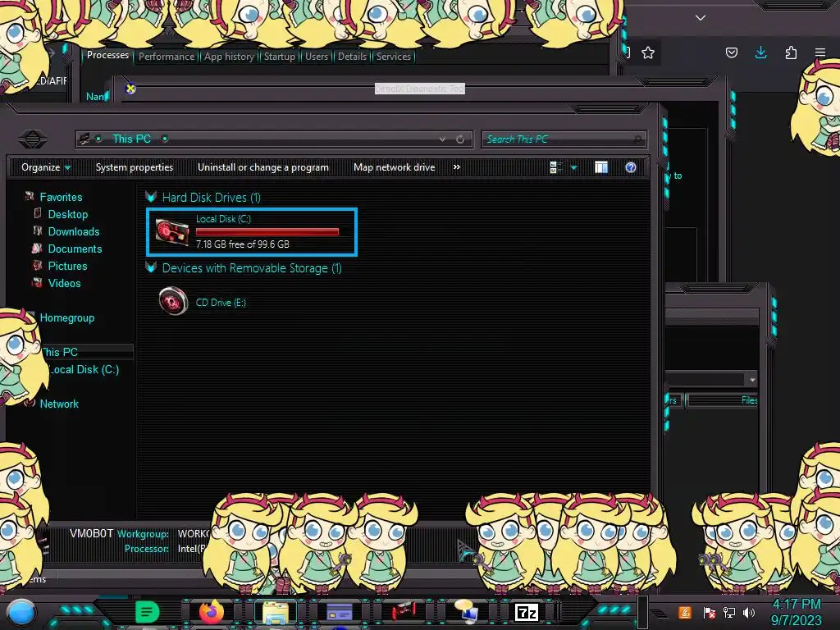
Task: Open the monitor chat bubble taskbar icon
Action: click(x=467, y=612)
